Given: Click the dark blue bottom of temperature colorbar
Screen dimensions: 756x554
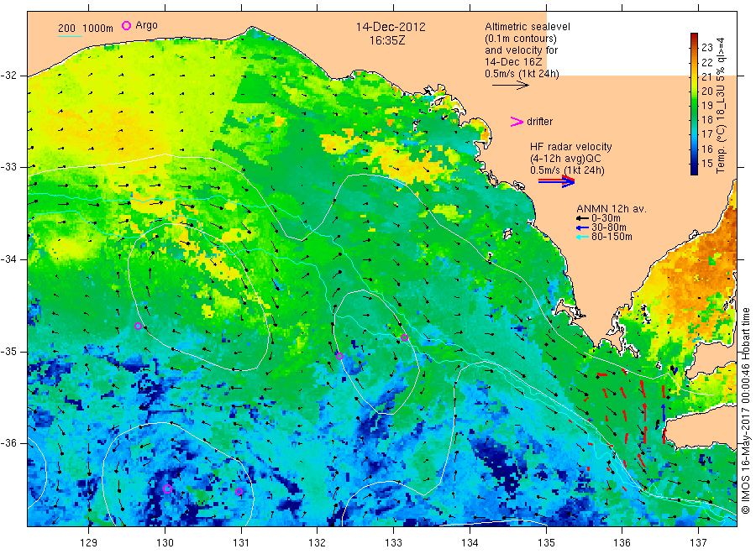Looking at the screenshot, I should 694,169.
